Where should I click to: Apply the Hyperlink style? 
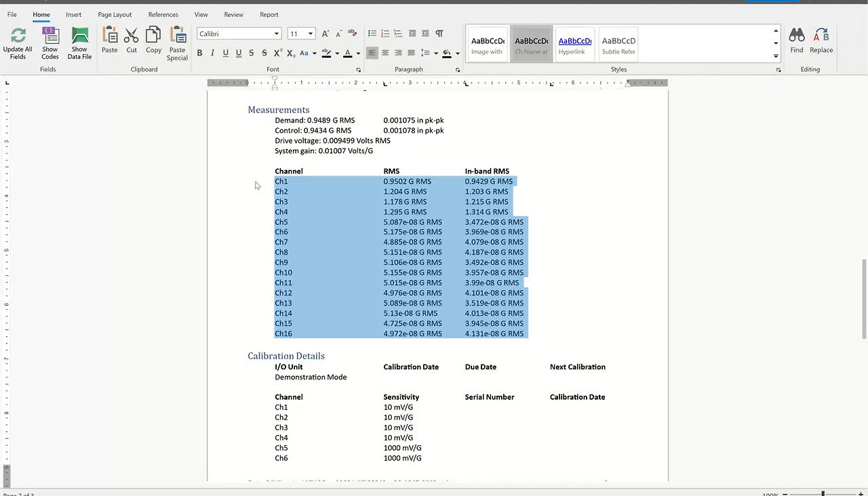pos(575,45)
